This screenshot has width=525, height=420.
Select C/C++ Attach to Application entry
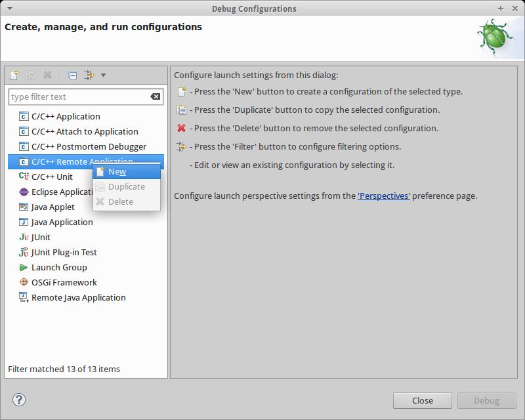coord(86,132)
